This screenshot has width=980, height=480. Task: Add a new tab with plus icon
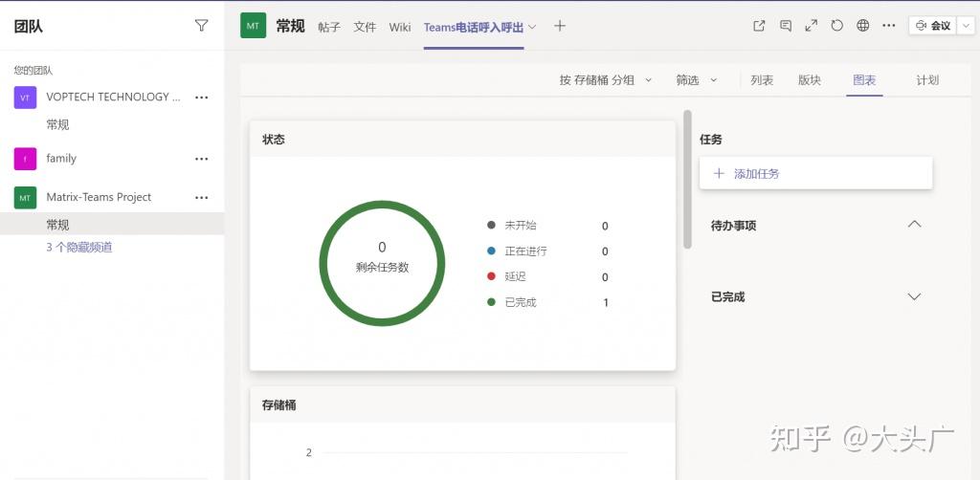coord(560,26)
